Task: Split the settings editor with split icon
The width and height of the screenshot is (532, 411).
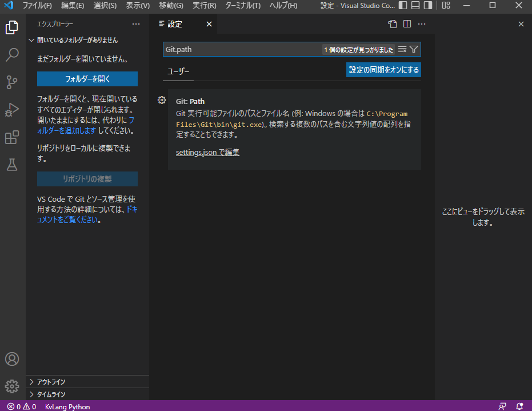Action: (407, 24)
